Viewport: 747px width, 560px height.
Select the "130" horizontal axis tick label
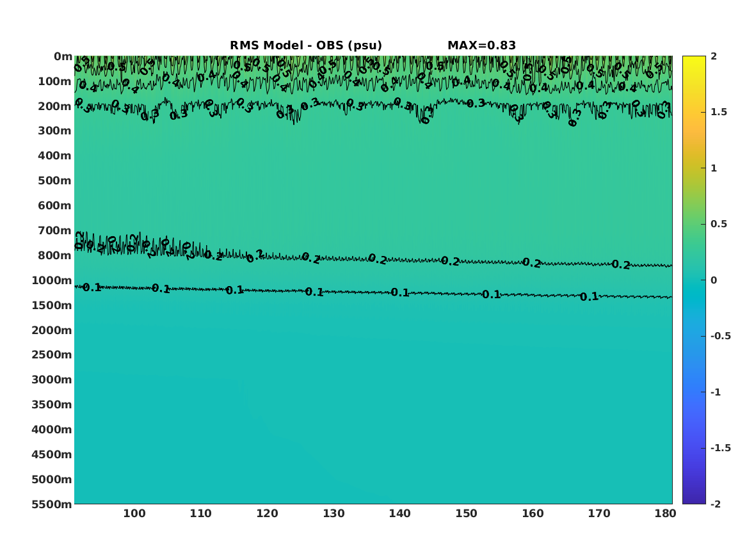tap(333, 514)
